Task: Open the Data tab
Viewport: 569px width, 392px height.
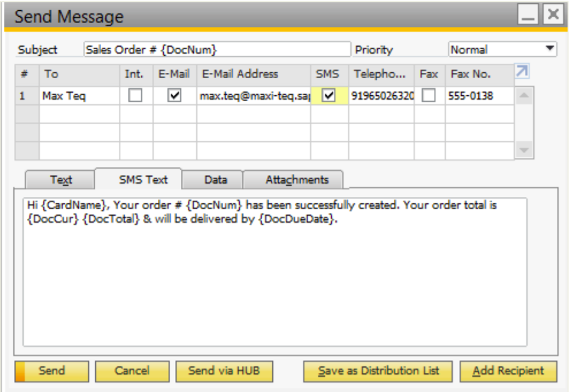Action: pos(215,180)
